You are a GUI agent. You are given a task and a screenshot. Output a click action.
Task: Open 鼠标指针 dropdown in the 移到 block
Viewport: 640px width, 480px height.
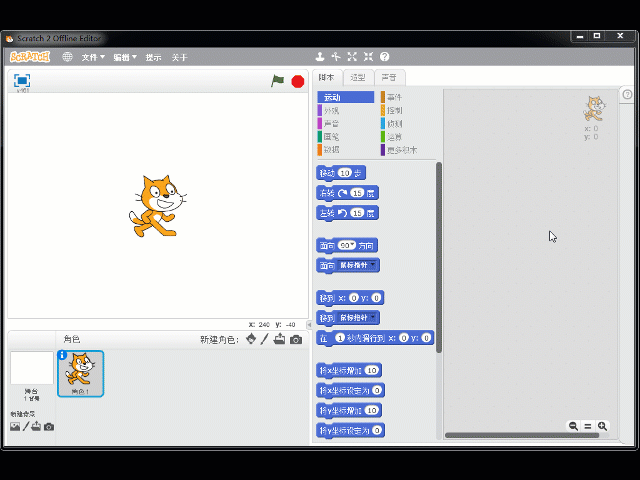[x=357, y=318]
